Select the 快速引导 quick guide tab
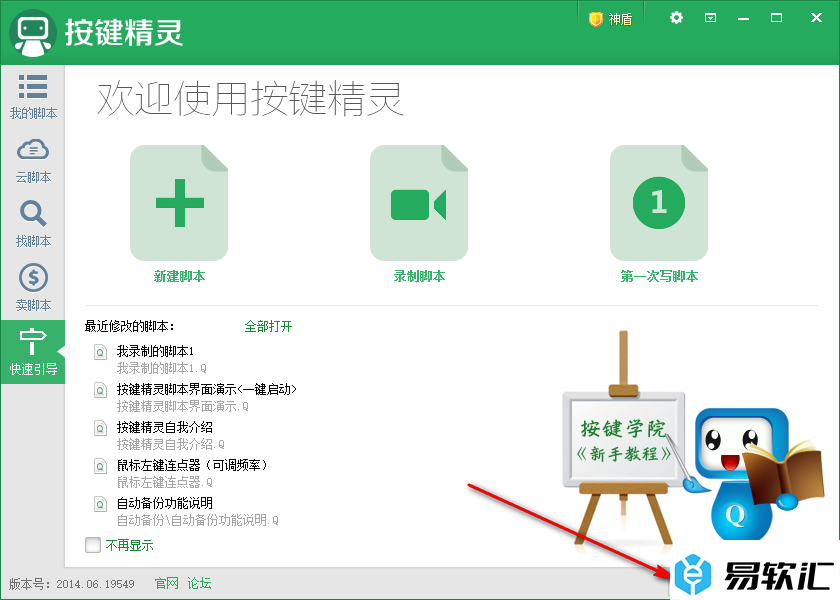The image size is (840, 600). 33,352
